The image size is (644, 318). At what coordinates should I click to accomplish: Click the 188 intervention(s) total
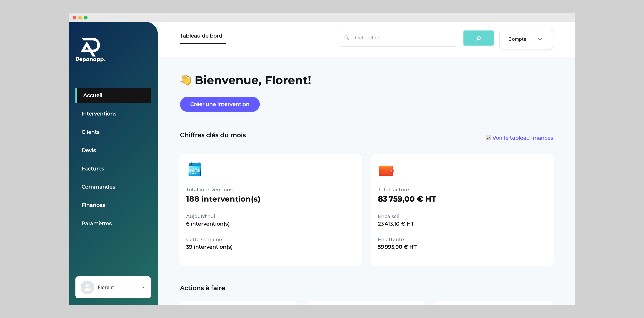point(223,199)
